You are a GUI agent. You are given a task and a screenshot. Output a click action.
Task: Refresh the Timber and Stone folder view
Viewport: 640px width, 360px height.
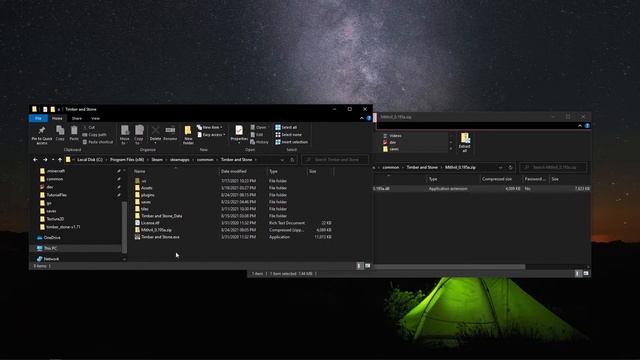point(292,160)
